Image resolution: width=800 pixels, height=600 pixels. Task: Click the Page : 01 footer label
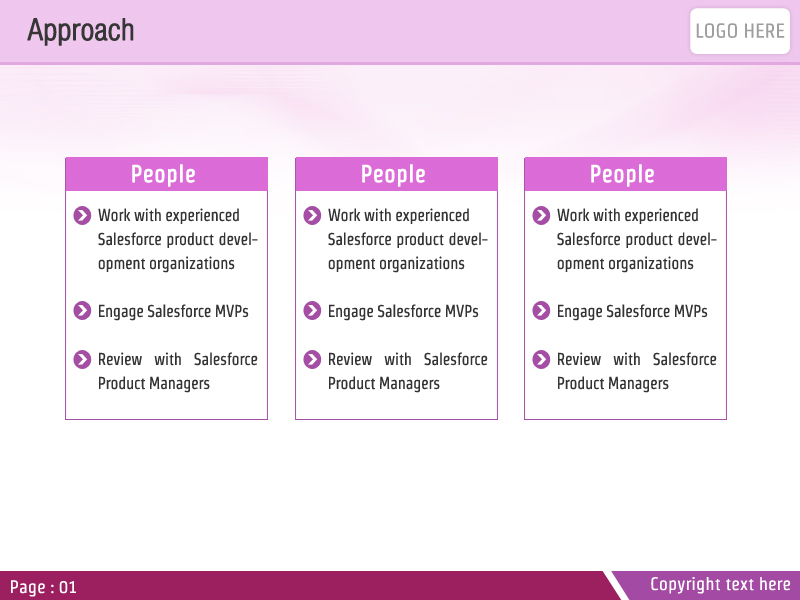[43, 587]
